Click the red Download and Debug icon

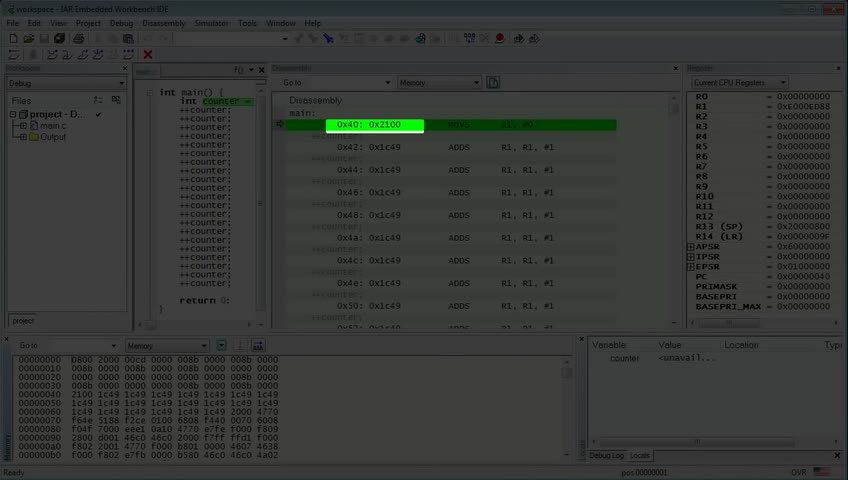point(500,38)
